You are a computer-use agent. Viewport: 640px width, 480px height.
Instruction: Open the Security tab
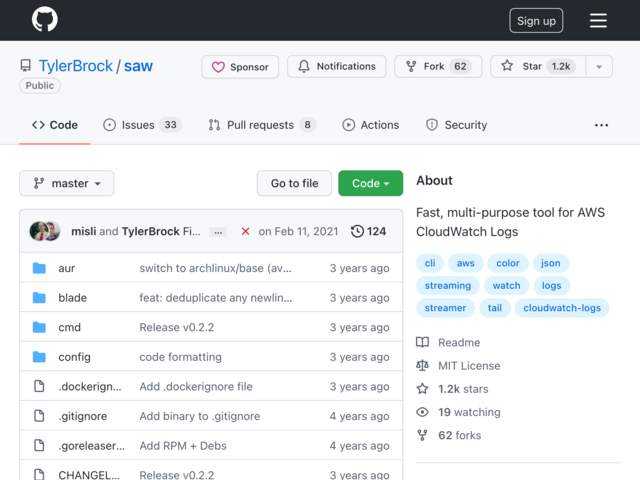click(456, 125)
